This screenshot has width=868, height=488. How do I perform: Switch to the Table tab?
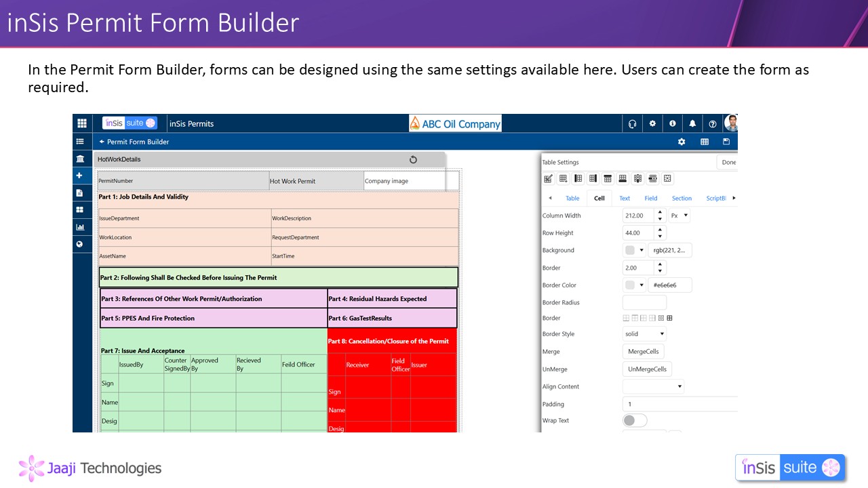[572, 199]
